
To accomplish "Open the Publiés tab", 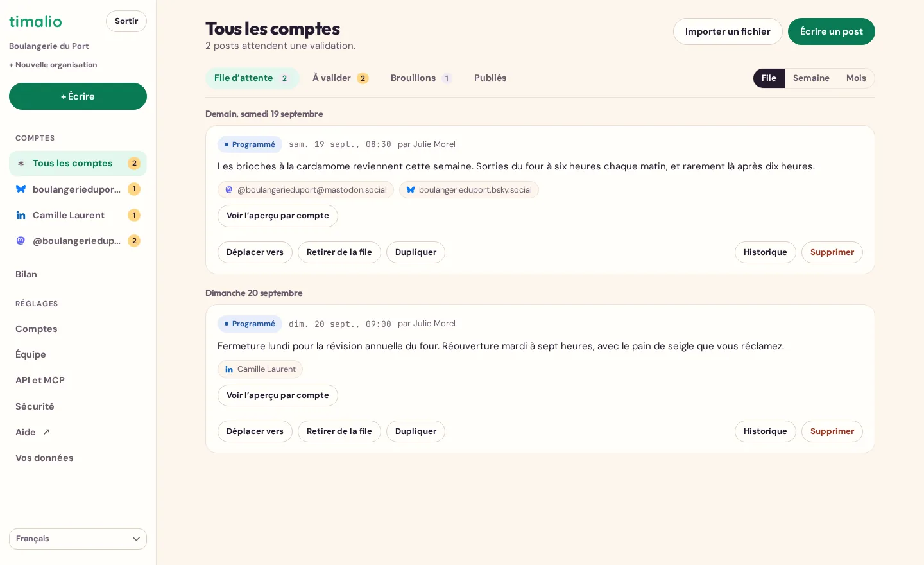I will (490, 78).
